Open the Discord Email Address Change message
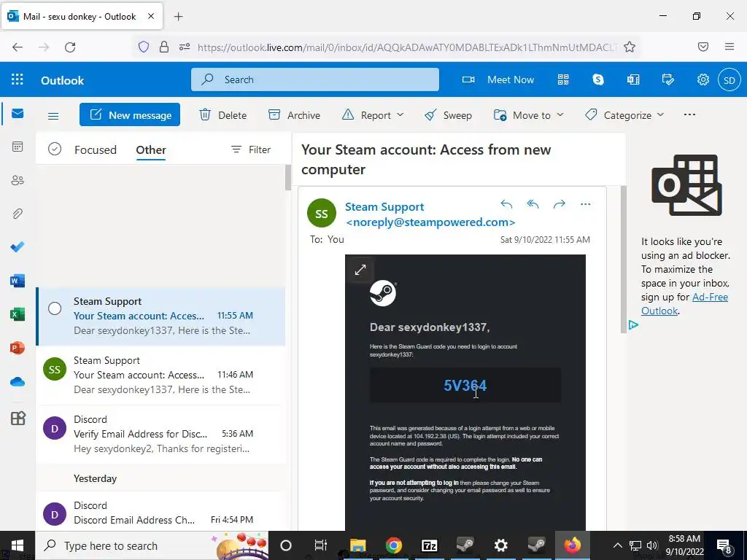This screenshot has height=560, width=747. (x=161, y=511)
